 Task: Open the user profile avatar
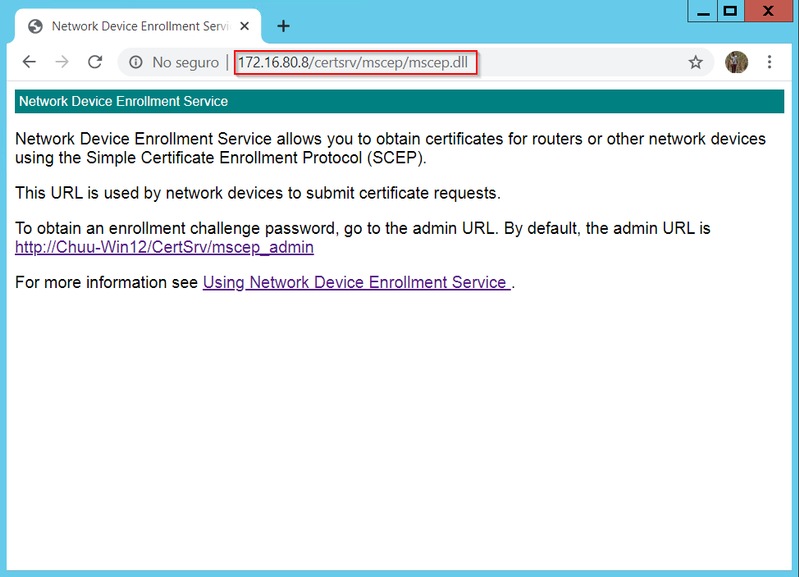(x=736, y=62)
